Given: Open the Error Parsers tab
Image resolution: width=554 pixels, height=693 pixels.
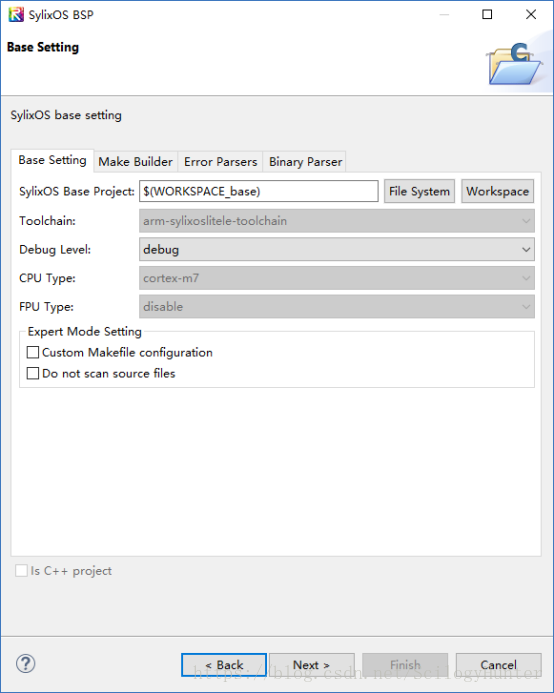Looking at the screenshot, I should pyautogui.click(x=220, y=162).
